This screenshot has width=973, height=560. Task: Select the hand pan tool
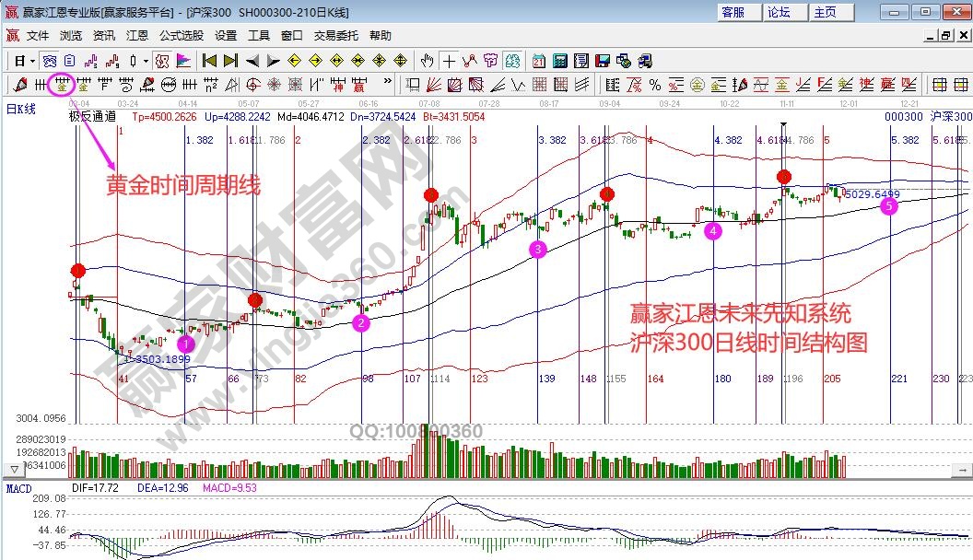426,63
